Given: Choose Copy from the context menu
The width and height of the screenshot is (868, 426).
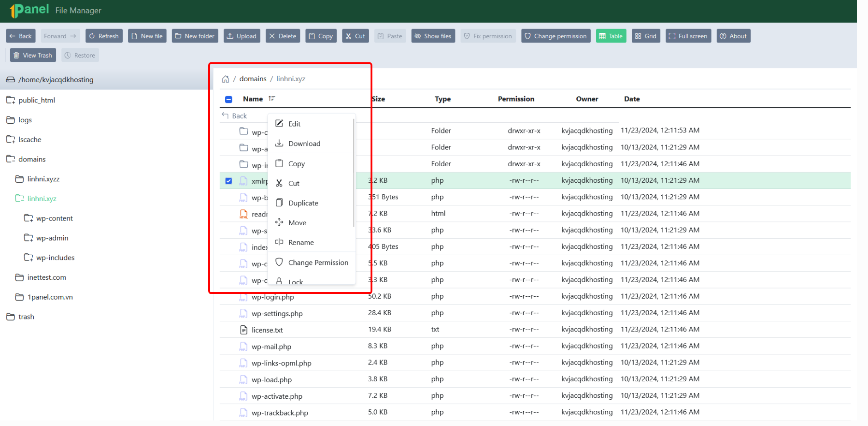Looking at the screenshot, I should tap(311, 164).
